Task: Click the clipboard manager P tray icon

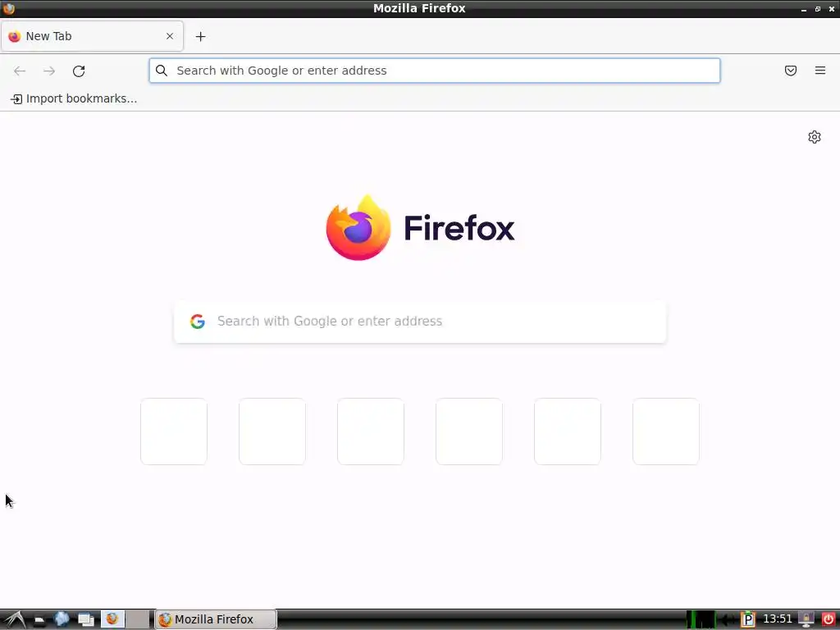Action: (748, 620)
